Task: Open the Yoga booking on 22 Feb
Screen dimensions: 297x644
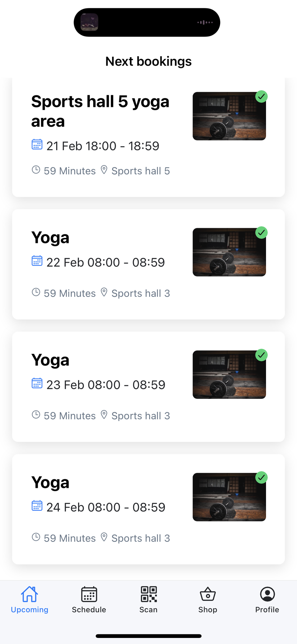Action: [50, 238]
